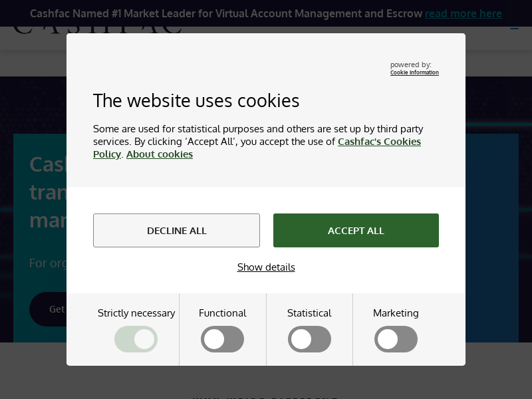Enable the Marketing cookies switch

coord(396,339)
